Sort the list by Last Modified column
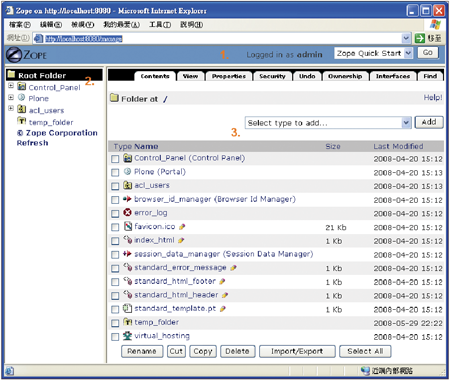Image resolution: width=450 pixels, height=380 pixels. click(x=398, y=146)
